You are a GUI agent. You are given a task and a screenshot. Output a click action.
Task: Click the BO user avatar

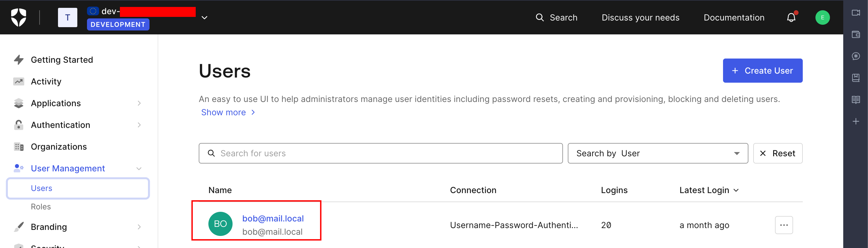click(x=220, y=224)
